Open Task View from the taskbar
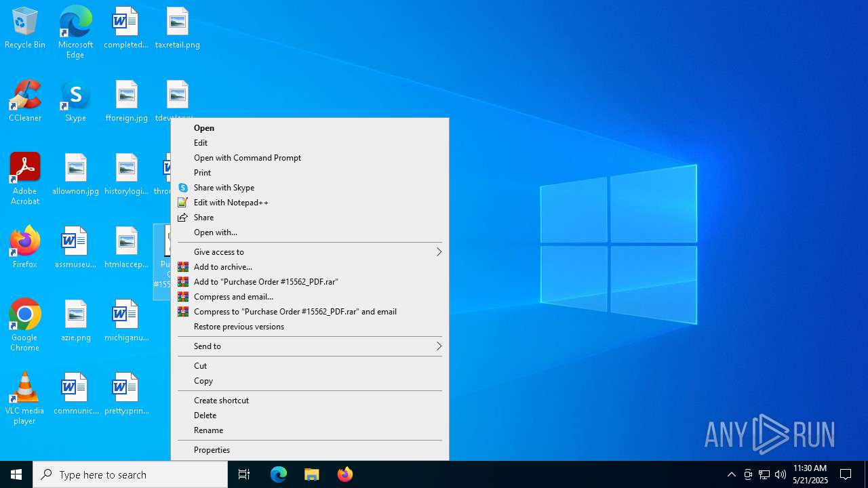The height and width of the screenshot is (488, 868). coord(244,474)
